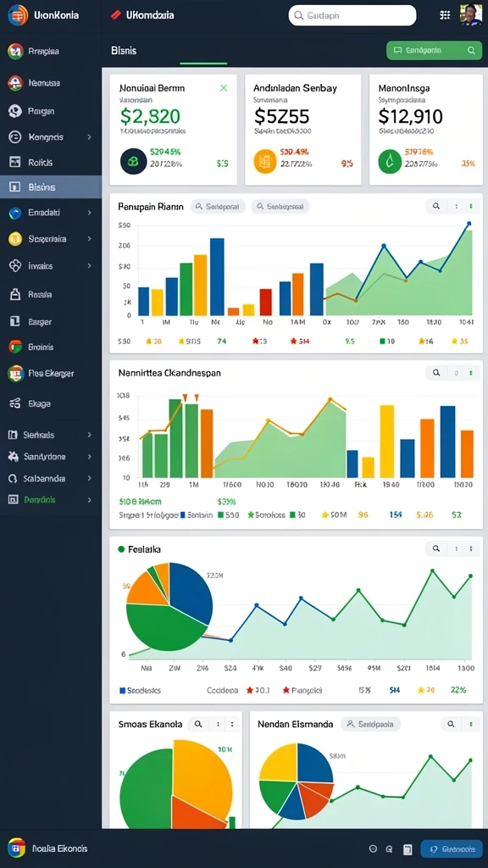Select Bisins in the sidebar
488x868 pixels.
click(51, 187)
